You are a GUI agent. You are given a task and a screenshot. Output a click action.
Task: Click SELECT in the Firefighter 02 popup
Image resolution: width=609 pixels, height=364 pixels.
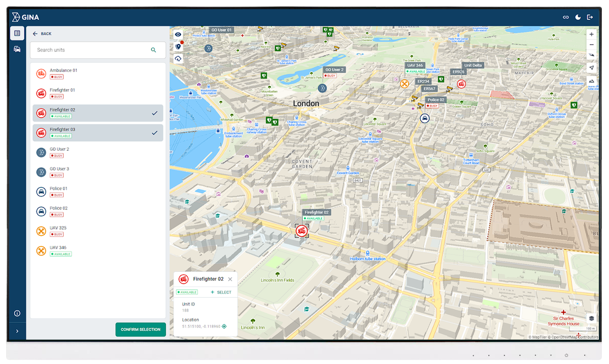220,292
